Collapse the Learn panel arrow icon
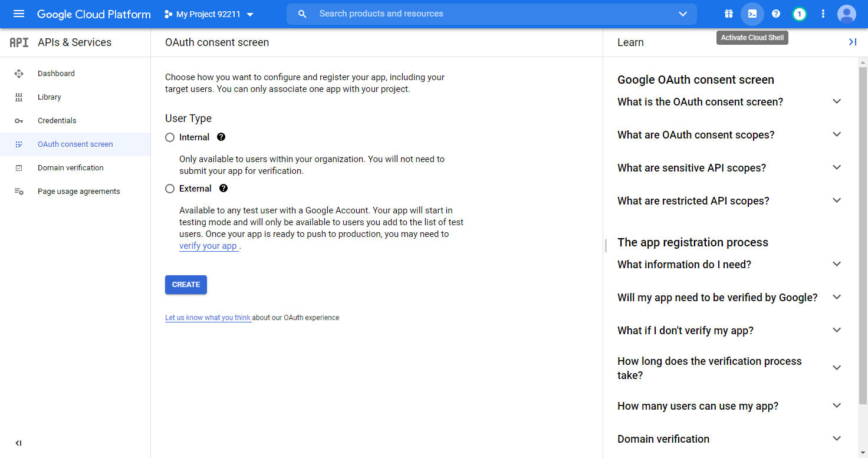Image resolution: width=868 pixels, height=458 pixels. pos(852,42)
